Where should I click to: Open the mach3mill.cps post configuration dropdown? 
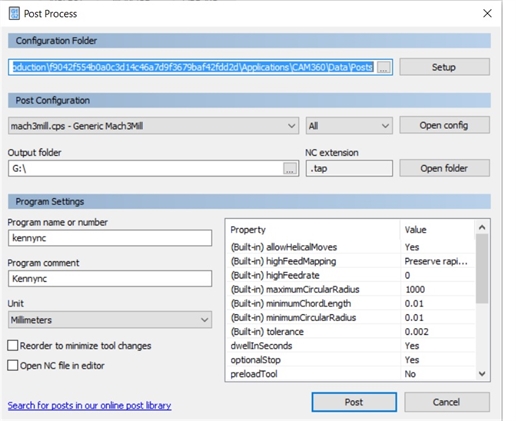click(153, 126)
